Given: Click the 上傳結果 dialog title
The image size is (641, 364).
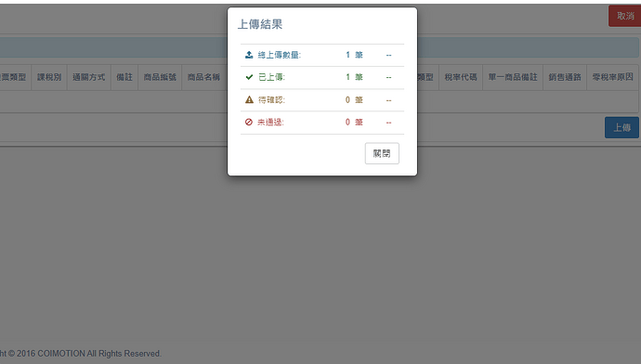Looking at the screenshot, I should [260, 24].
